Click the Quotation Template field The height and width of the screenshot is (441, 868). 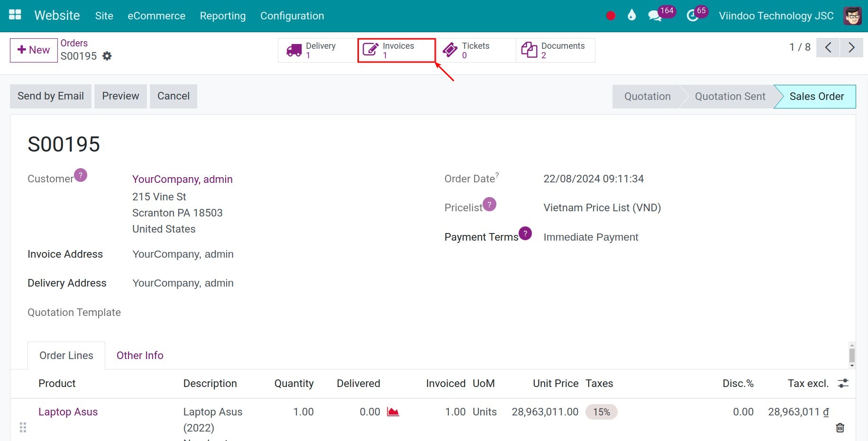[x=74, y=312]
